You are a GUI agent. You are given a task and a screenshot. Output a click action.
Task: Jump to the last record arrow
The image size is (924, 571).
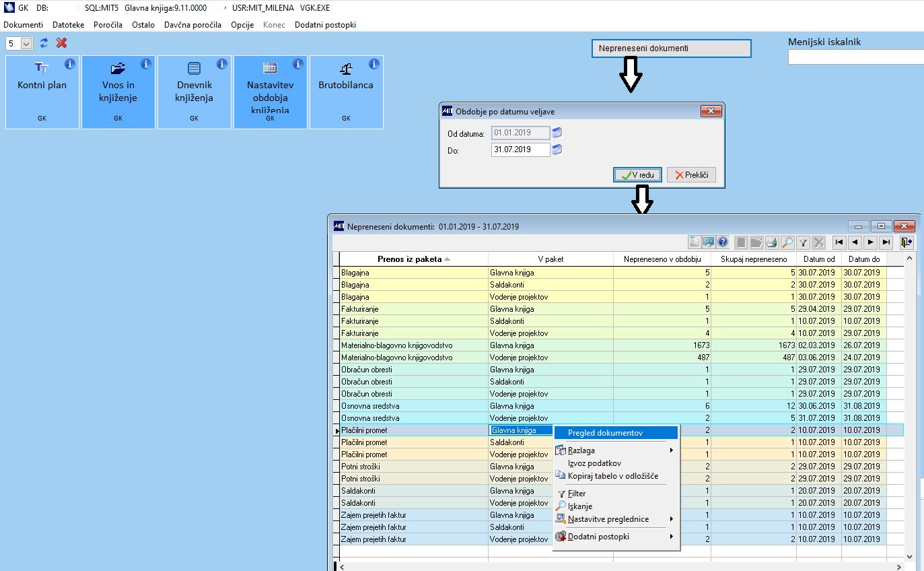point(886,242)
